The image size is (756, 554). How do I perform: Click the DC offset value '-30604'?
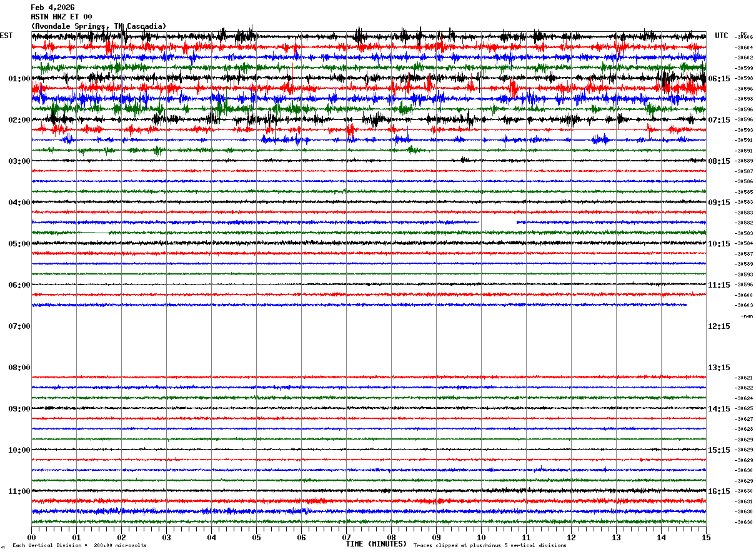[744, 48]
